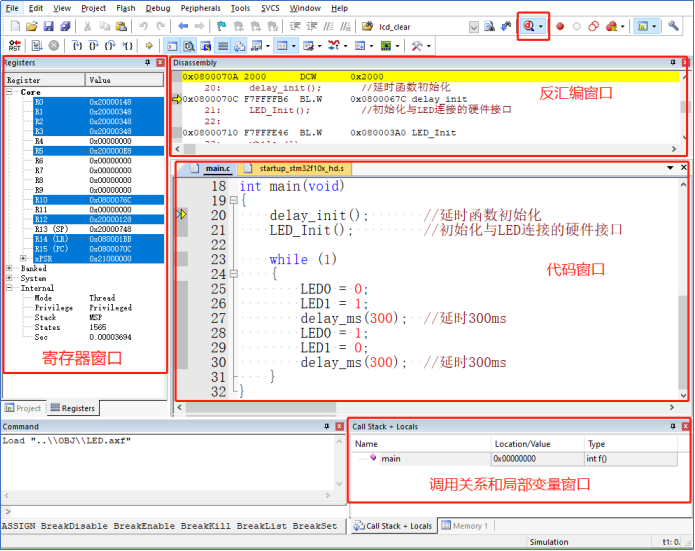The height and width of the screenshot is (551, 695).
Task: Switch to the Project panel tab
Action: coord(23,408)
